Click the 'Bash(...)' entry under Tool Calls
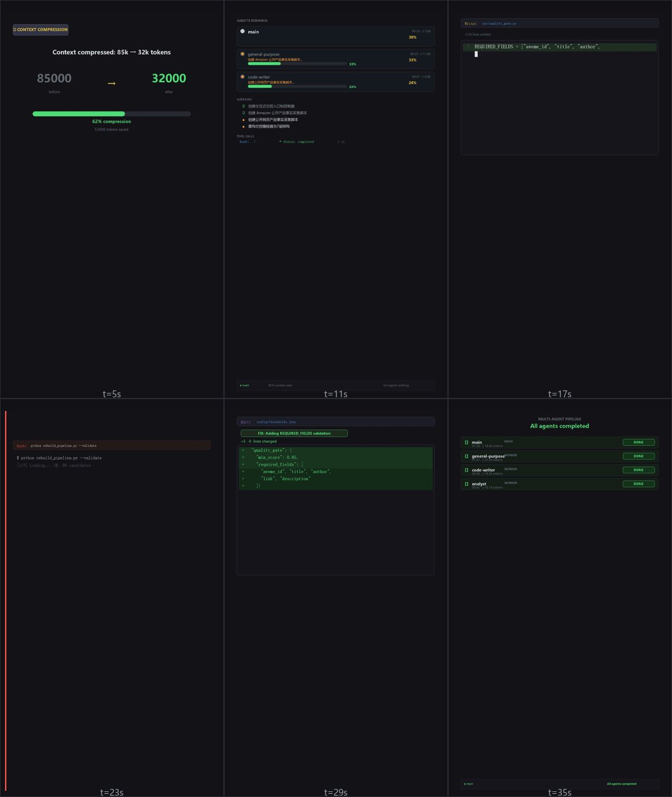The width and height of the screenshot is (672, 797). click(x=248, y=142)
